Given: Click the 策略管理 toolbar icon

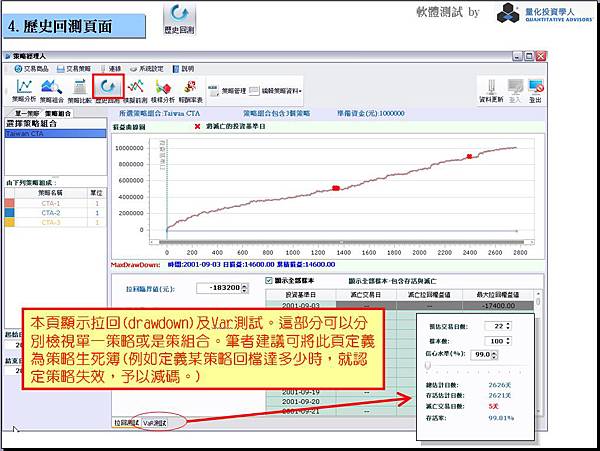Looking at the screenshot, I should 214,91.
